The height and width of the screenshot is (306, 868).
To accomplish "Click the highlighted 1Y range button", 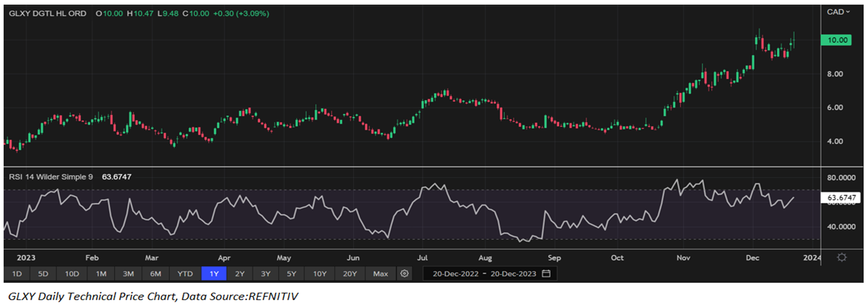I will pos(214,274).
